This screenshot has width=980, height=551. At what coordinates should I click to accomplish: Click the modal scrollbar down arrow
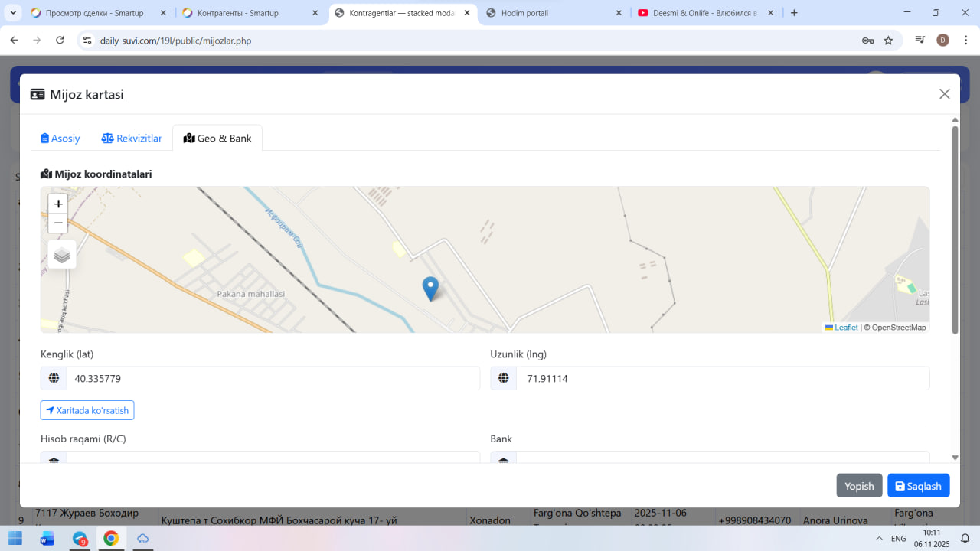coord(955,458)
